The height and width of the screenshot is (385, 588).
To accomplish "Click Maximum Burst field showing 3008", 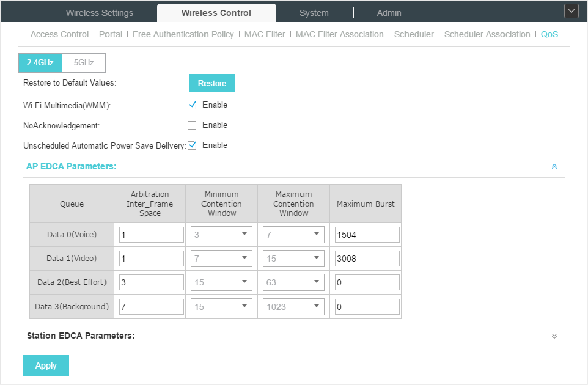I will click(x=367, y=258).
